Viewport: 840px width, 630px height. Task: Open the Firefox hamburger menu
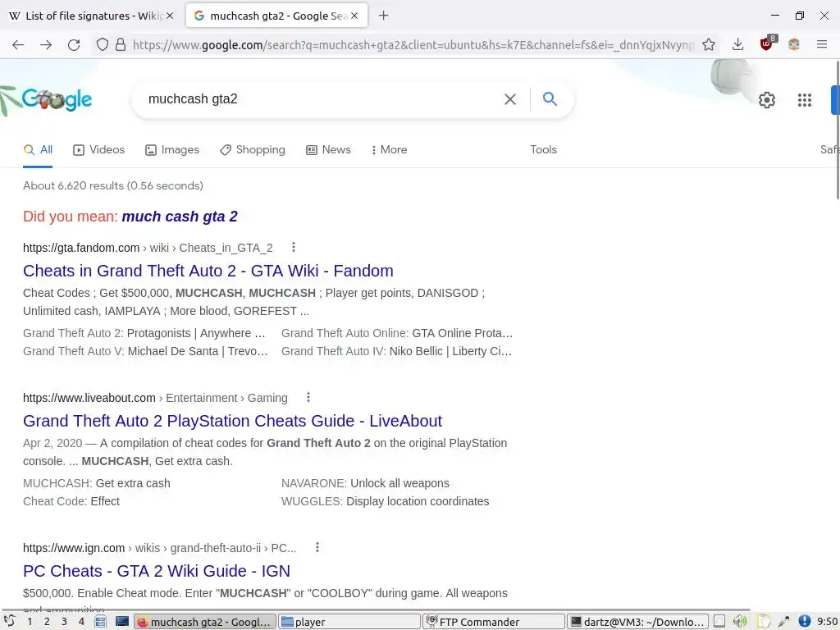(822, 44)
